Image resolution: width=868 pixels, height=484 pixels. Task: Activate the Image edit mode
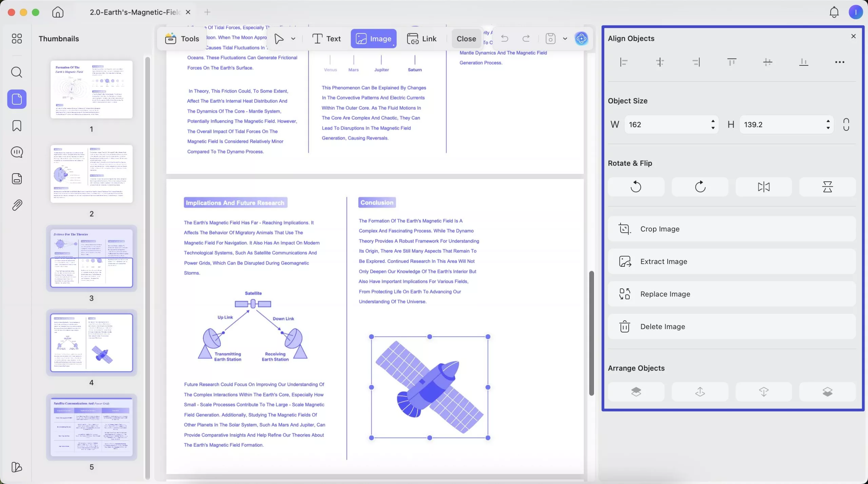373,39
